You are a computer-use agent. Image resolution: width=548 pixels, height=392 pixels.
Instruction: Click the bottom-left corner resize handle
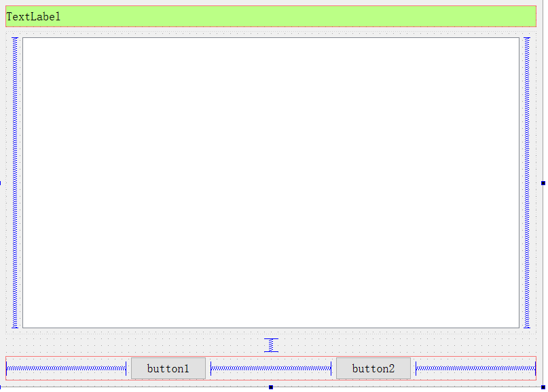point(1,387)
